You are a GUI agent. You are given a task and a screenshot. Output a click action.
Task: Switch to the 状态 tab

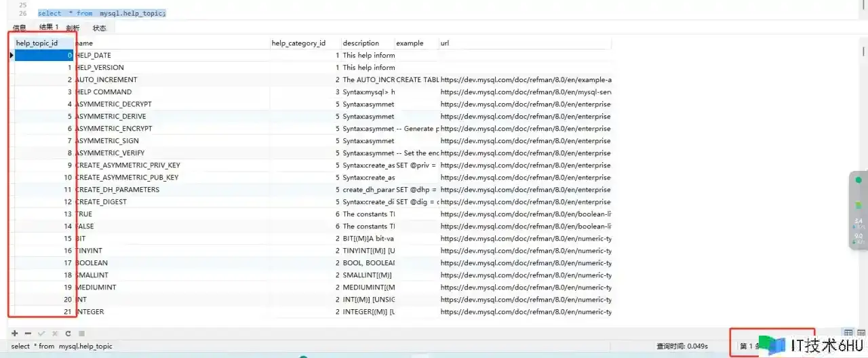pos(100,28)
